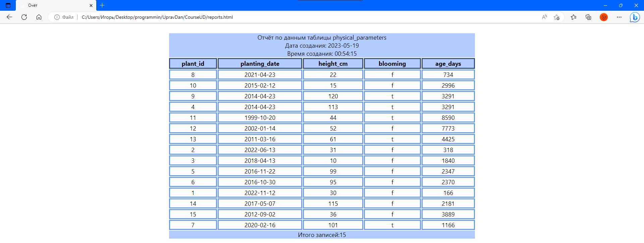This screenshot has width=644, height=243.
Task: Select planting date cell 2022-06-13
Action: click(260, 150)
